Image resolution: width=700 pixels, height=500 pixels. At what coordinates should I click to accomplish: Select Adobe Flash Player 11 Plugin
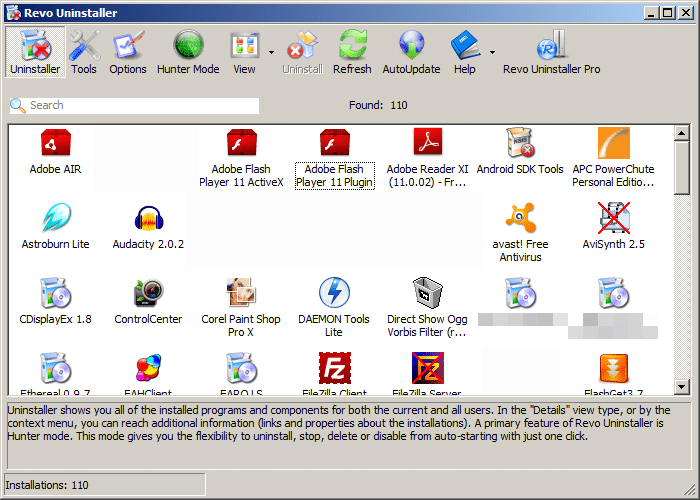(334, 158)
